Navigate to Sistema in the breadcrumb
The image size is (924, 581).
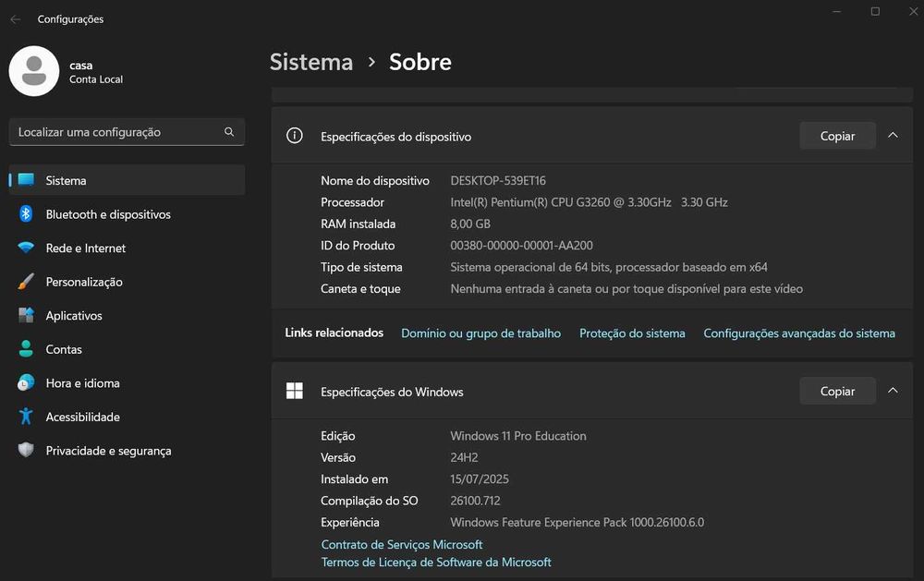311,62
